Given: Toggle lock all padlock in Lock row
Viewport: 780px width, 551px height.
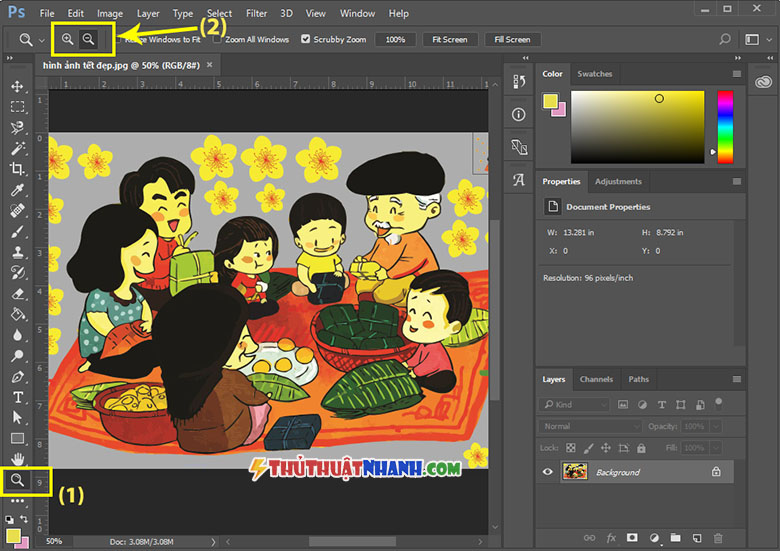Looking at the screenshot, I should pyautogui.click(x=641, y=448).
